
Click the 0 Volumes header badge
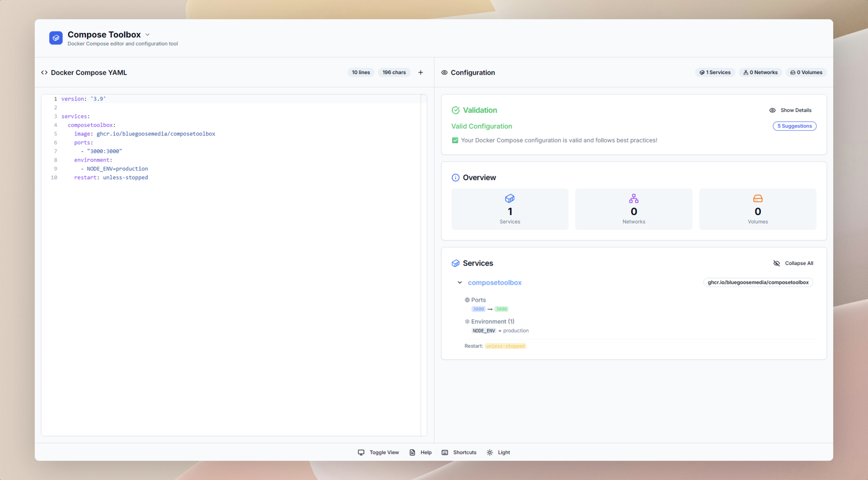tap(806, 72)
